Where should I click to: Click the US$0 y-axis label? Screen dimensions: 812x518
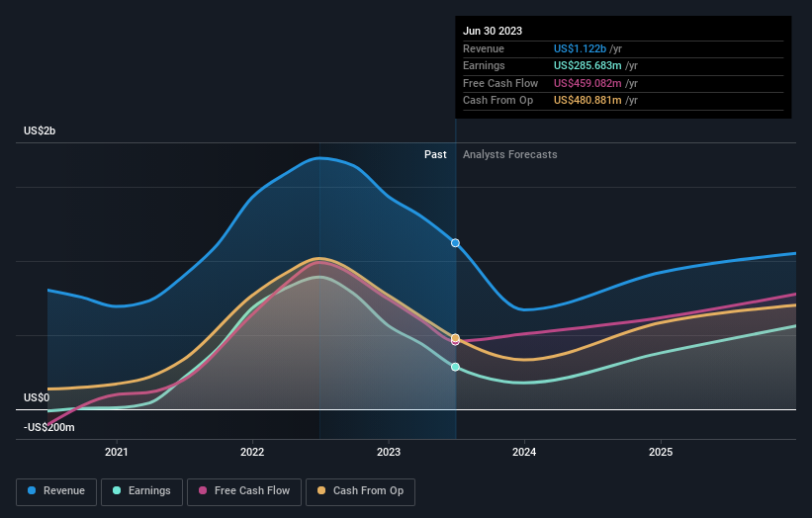click(x=37, y=397)
